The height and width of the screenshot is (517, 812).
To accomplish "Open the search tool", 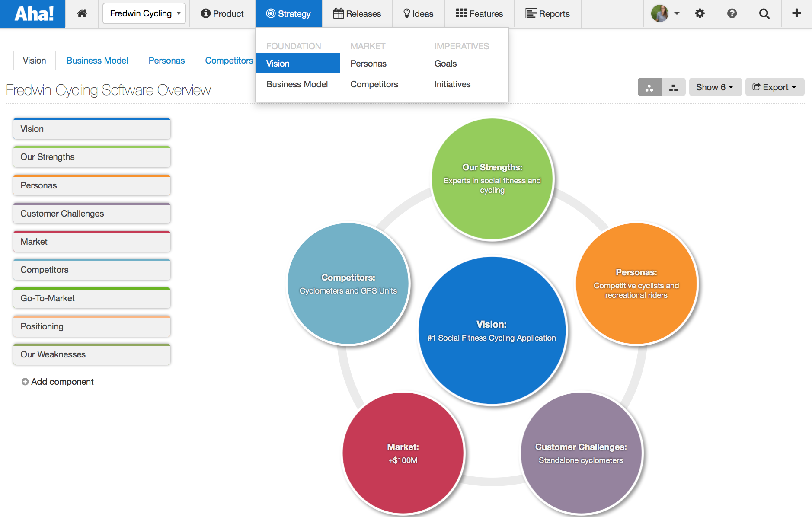I will coord(764,13).
